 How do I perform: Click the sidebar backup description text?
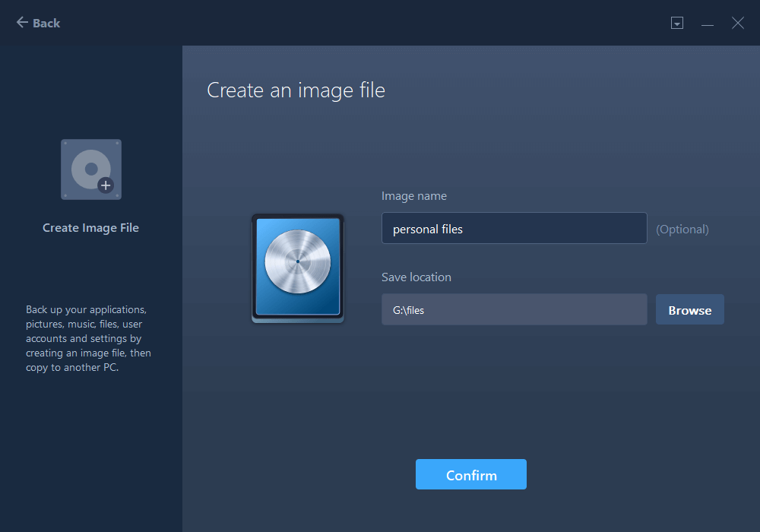90,338
